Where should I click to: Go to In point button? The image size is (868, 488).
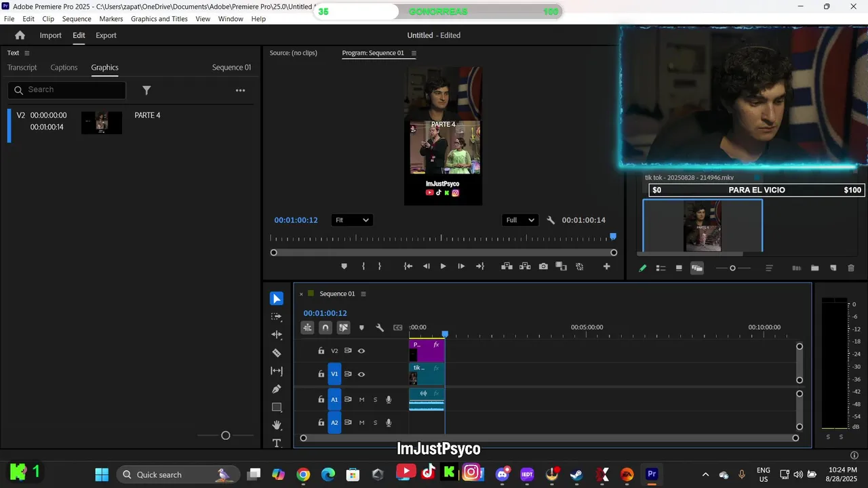coord(408,266)
